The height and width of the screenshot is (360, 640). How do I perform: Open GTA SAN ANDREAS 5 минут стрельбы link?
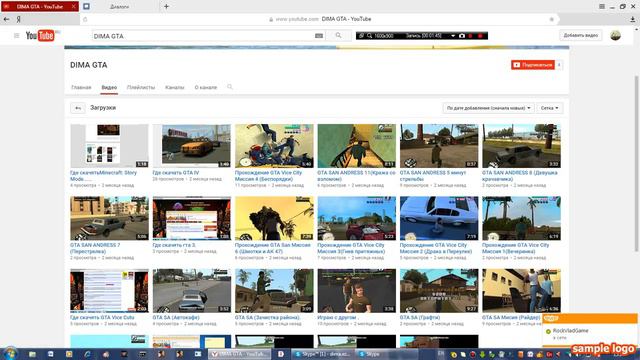coord(433,176)
